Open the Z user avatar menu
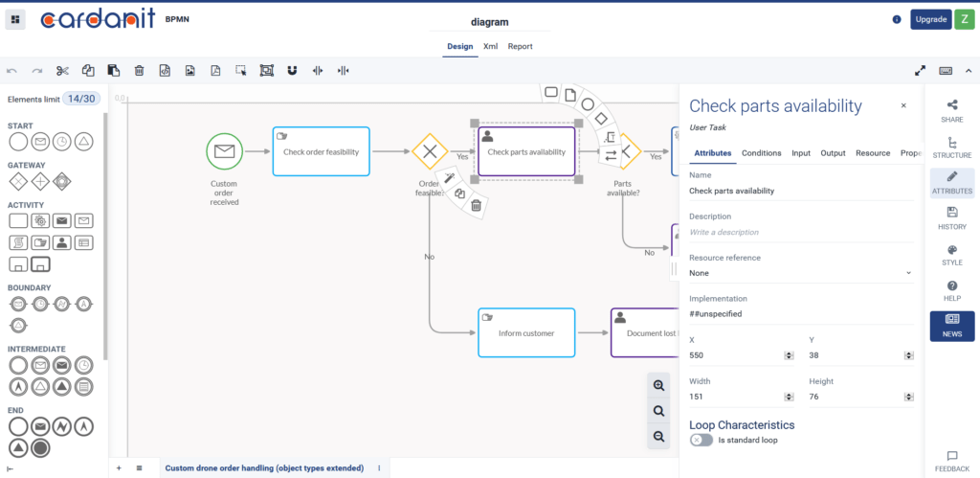The image size is (980, 478). tap(965, 19)
